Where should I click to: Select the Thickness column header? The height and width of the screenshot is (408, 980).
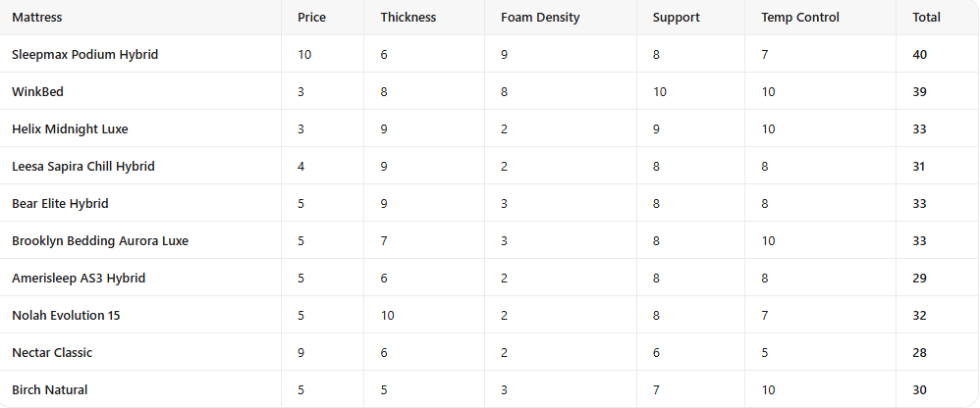pyautogui.click(x=408, y=18)
